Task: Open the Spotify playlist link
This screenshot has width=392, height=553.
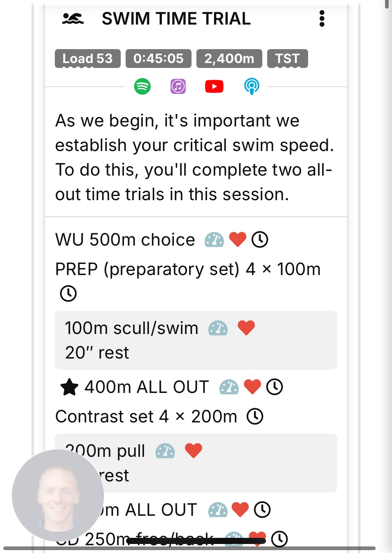Action: [x=142, y=86]
